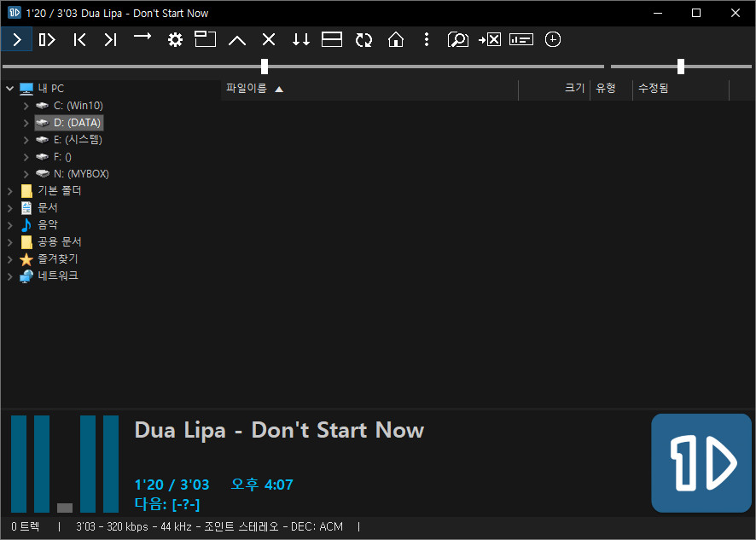Go to home folder icon
The height and width of the screenshot is (540, 756).
coord(395,39)
